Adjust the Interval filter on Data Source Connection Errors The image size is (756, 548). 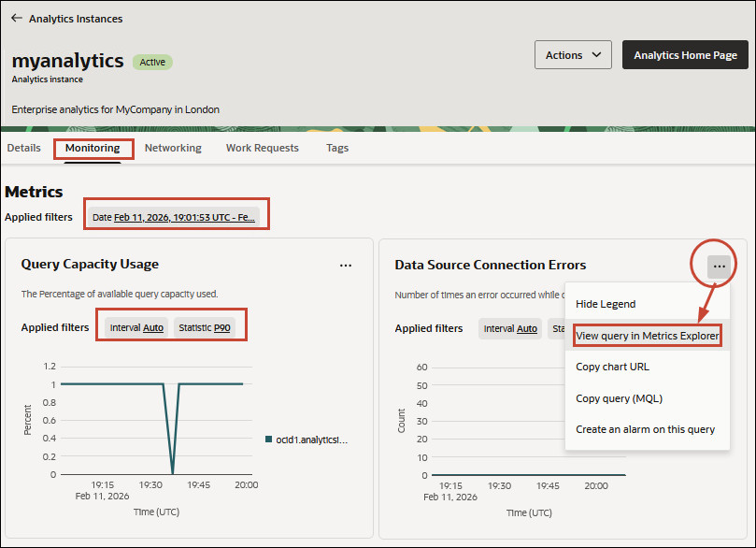[x=510, y=328]
